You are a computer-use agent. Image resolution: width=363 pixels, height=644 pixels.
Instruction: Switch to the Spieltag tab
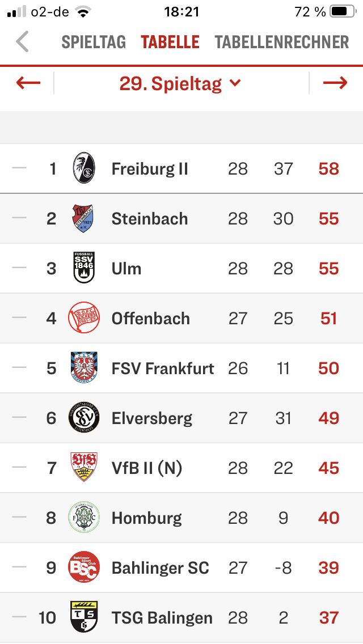(x=94, y=43)
